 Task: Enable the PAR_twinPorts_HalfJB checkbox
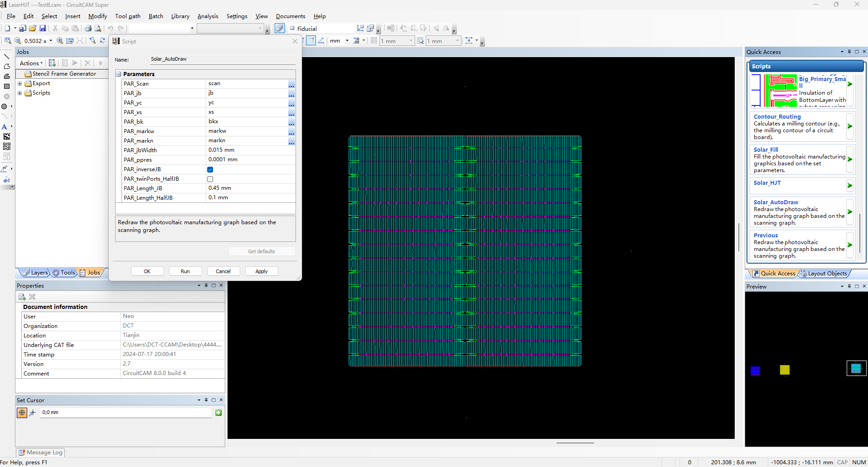[x=210, y=179]
